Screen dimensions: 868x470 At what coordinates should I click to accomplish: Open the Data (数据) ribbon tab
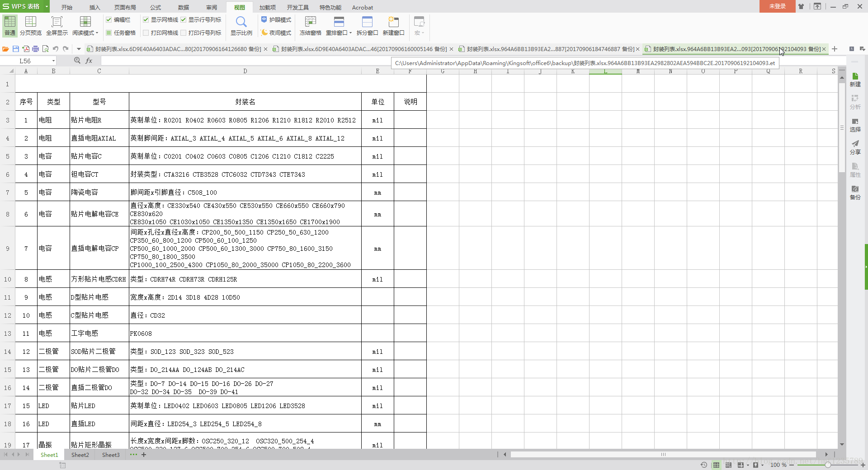(x=184, y=7)
